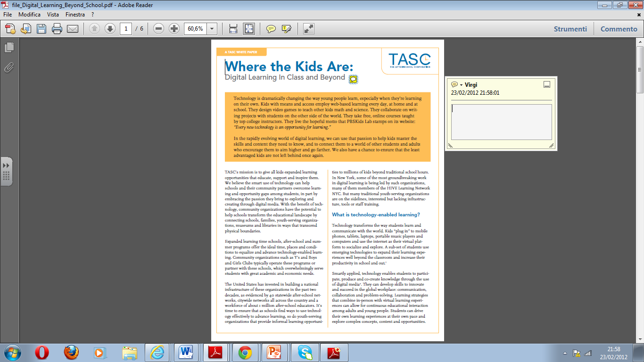Open the Strumenti panel

[570, 29]
